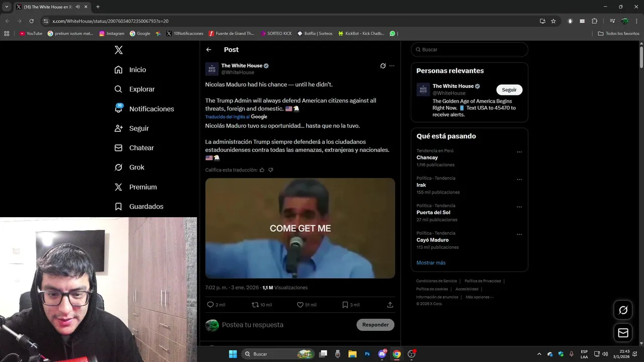Open Chrome three-dot menu
This screenshot has width=644, height=362.
pos(636,21)
